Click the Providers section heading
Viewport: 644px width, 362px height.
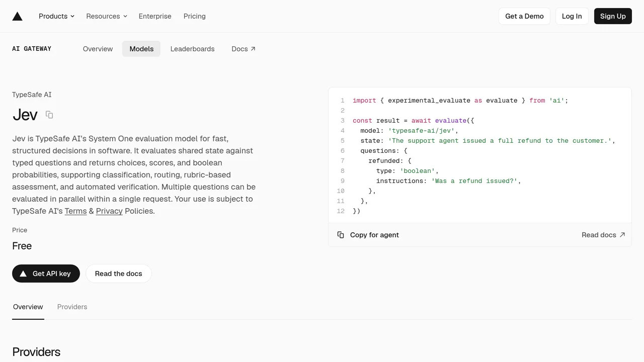pyautogui.click(x=36, y=352)
